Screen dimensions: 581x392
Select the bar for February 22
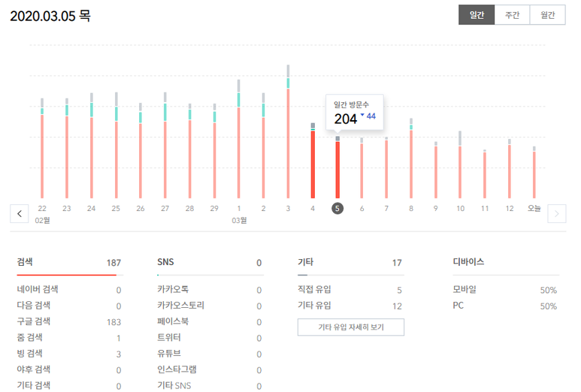pos(42,148)
